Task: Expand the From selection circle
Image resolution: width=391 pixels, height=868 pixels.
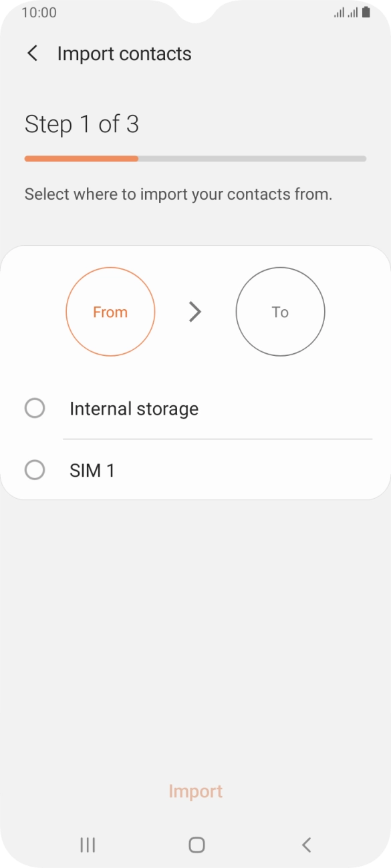Action: (x=110, y=312)
